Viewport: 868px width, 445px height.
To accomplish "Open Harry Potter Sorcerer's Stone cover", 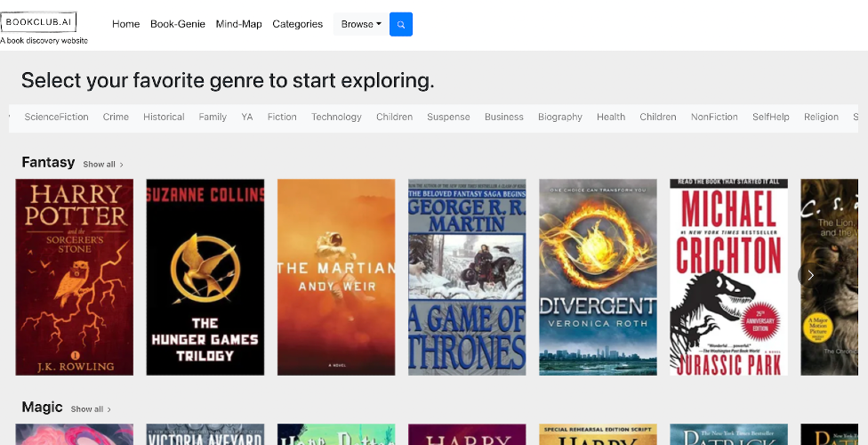I will coord(74,277).
